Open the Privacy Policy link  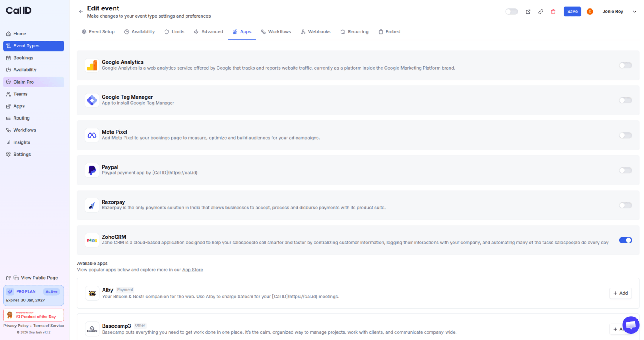pyautogui.click(x=16, y=326)
